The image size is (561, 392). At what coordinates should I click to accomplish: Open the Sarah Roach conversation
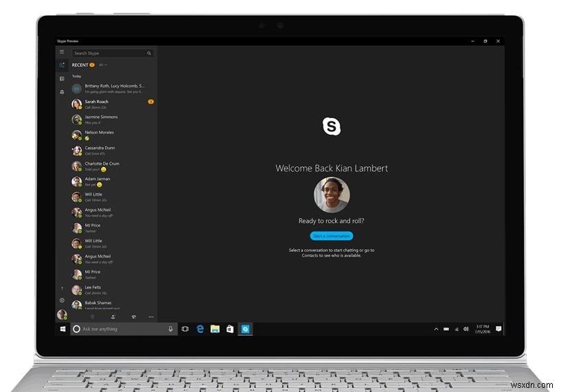(x=113, y=104)
